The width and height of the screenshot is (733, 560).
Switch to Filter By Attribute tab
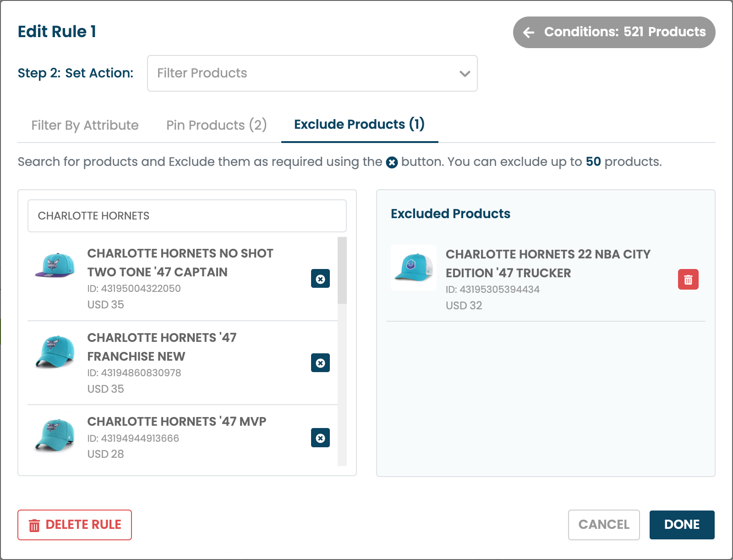pyautogui.click(x=85, y=125)
